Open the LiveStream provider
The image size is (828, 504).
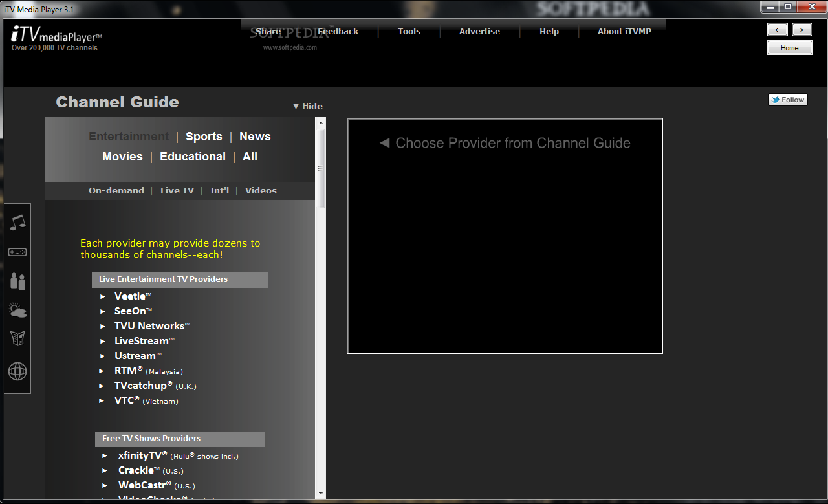click(144, 341)
